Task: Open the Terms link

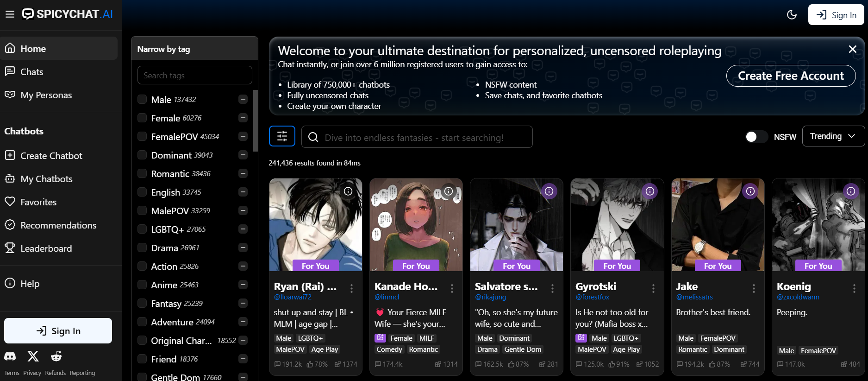Action: [x=12, y=373]
